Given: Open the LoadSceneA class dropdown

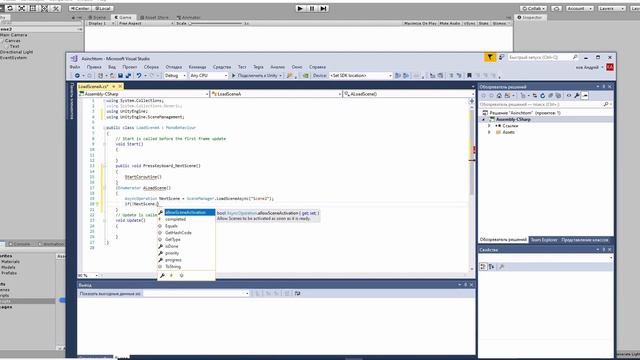Looking at the screenshot, I should click(276, 94).
